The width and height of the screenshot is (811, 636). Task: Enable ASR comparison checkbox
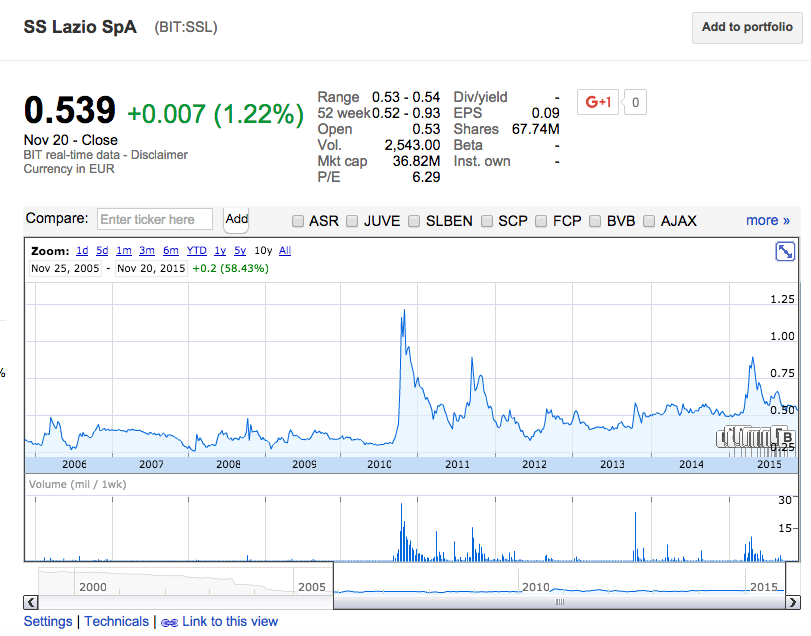pyautogui.click(x=298, y=221)
